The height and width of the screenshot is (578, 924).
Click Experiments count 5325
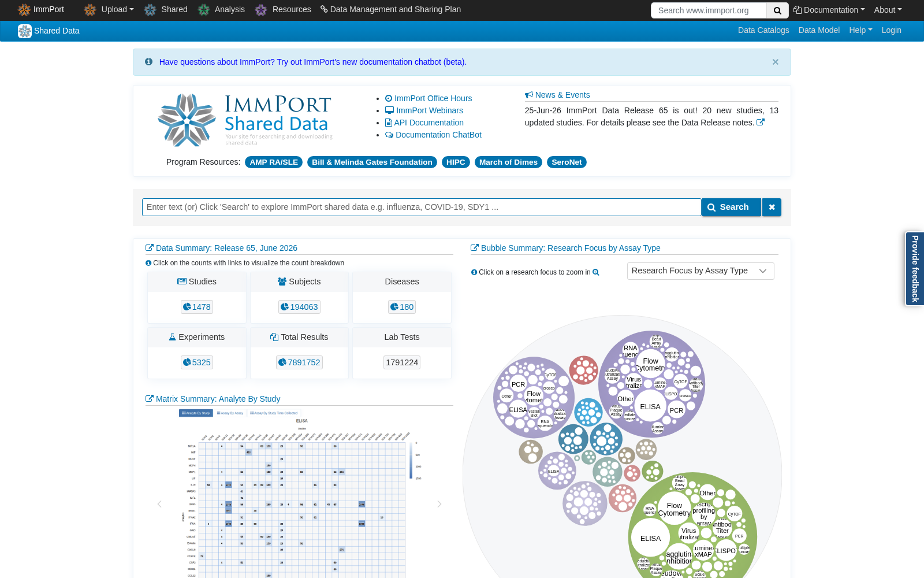coord(197,362)
